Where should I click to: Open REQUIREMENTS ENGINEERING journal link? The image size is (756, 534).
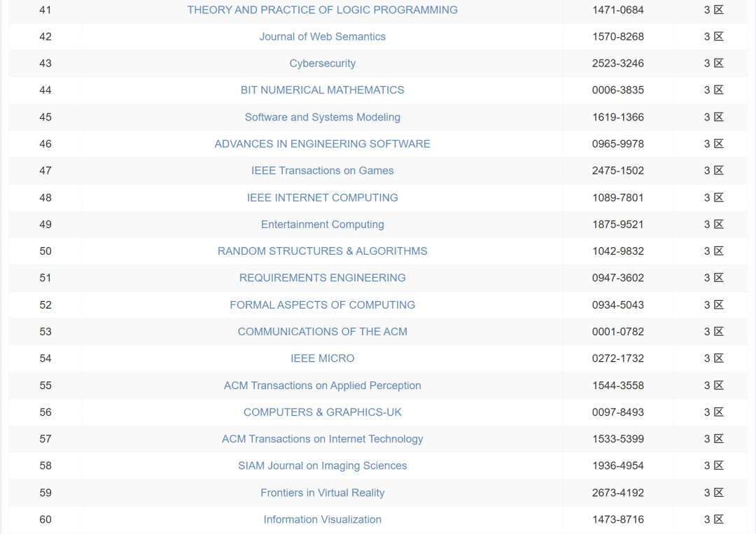pos(322,278)
